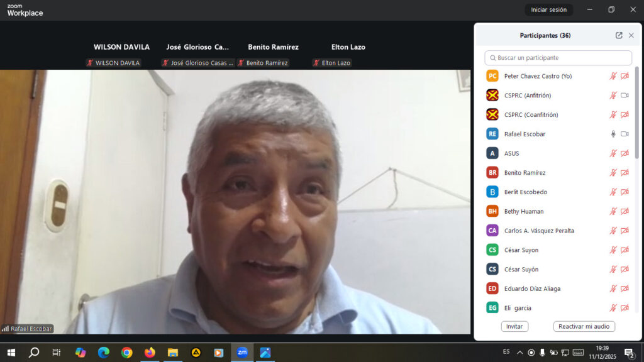Select the Elton Lazo participant tile
Viewport: 644px width, 362px height.
(x=348, y=55)
